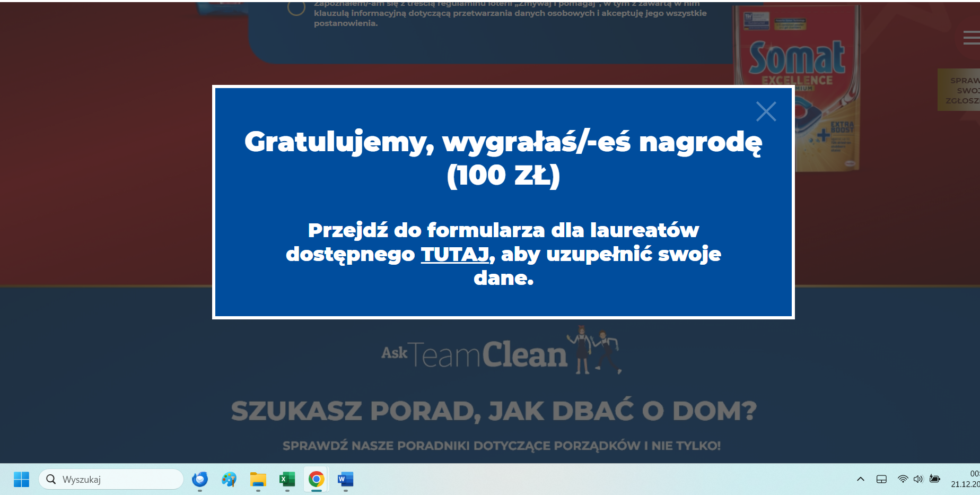This screenshot has height=495, width=980.
Task: Click the Wyszukaj taskbar search field
Action: pyautogui.click(x=111, y=479)
